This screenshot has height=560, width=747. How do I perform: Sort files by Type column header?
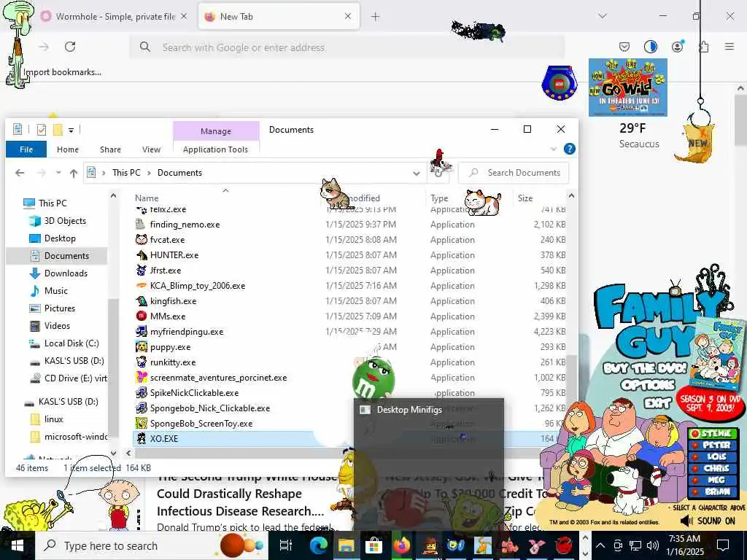439,198
